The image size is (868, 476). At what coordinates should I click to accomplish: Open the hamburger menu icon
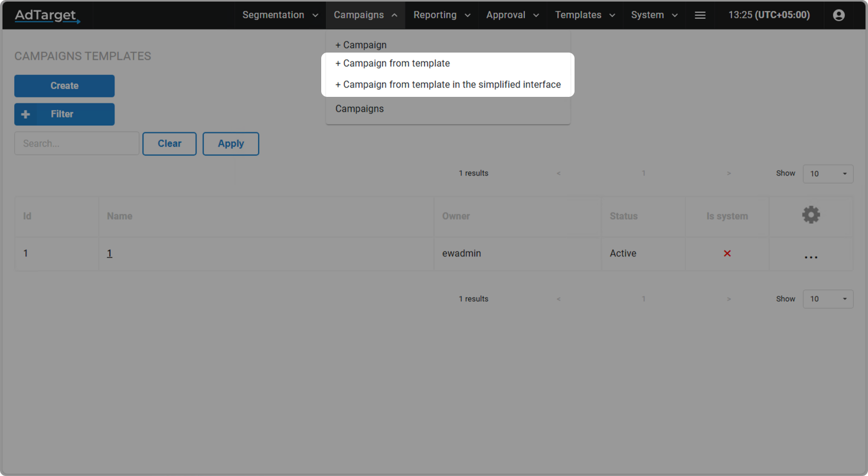[x=700, y=15]
